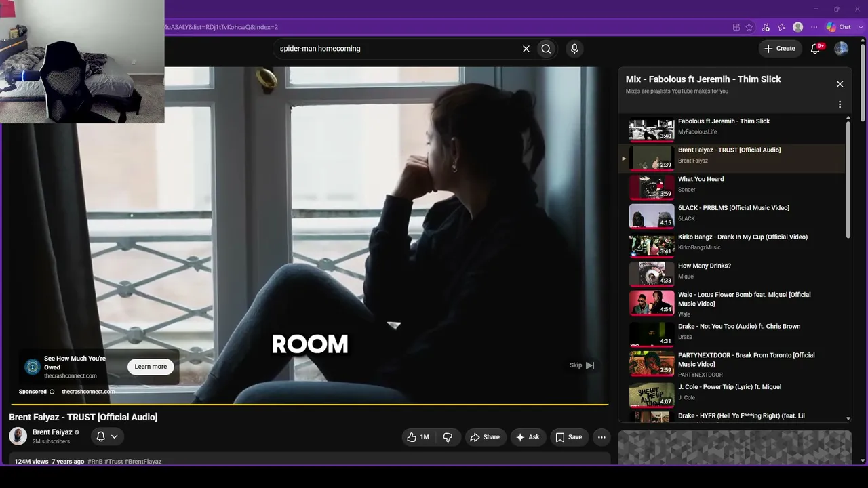Click the video title under the player
The image size is (868, 488).
83,417
